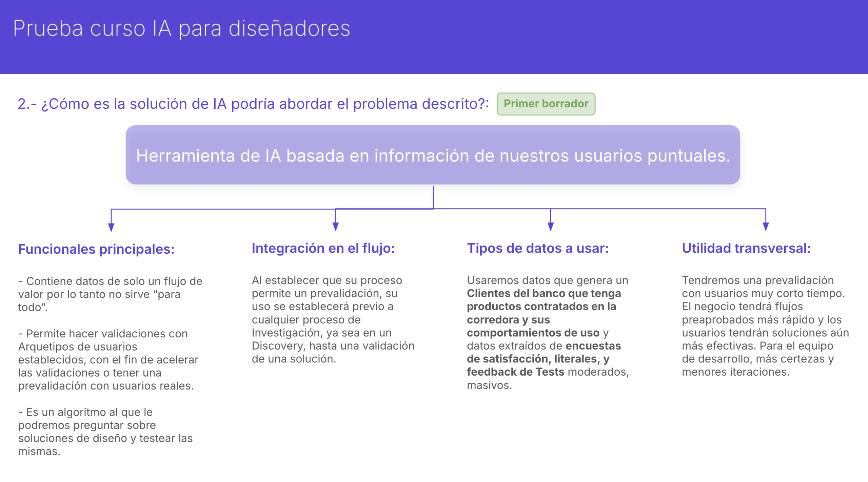
Task: Click the purple 'Herramienta de IA' box
Action: point(433,155)
